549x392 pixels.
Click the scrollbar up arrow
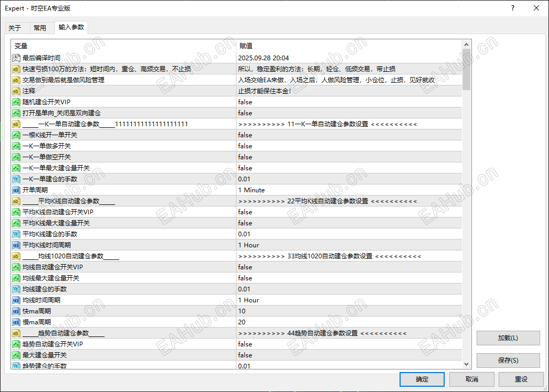click(x=466, y=45)
